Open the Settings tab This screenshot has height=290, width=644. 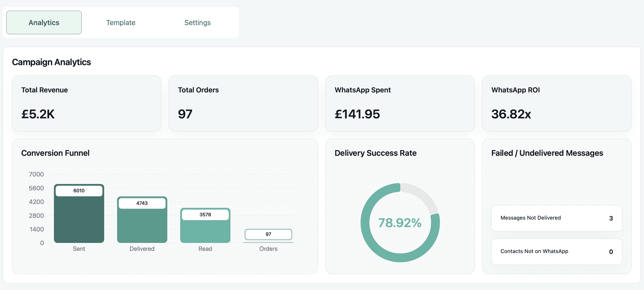tap(197, 22)
